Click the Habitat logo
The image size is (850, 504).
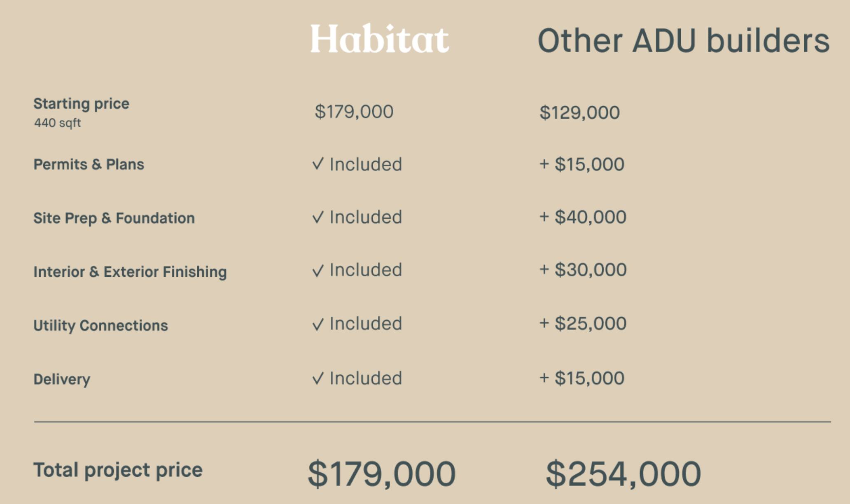[x=379, y=39]
